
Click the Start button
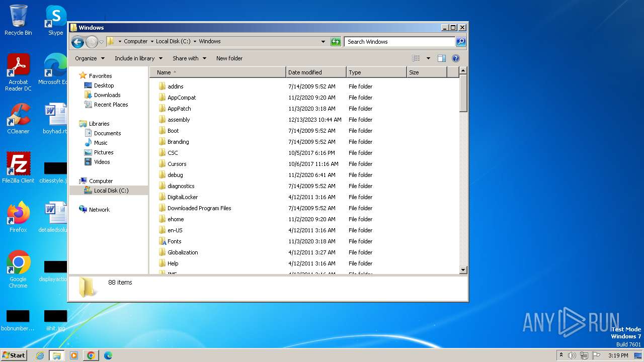click(14, 355)
